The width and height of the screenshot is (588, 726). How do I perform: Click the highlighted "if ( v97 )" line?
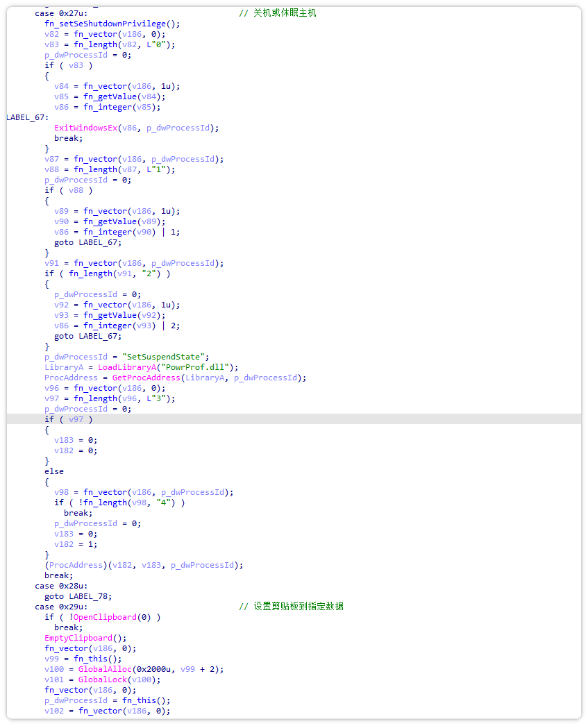coord(69,419)
